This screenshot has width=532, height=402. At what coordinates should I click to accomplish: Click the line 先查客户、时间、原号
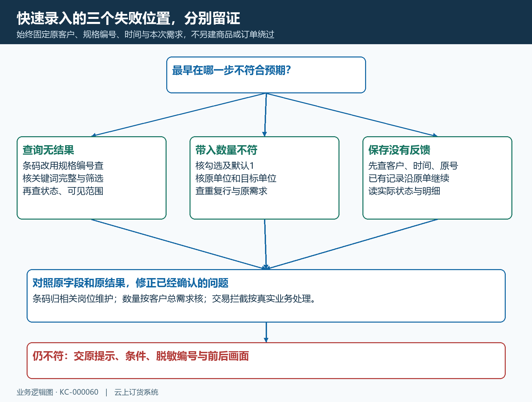pyautogui.click(x=413, y=165)
